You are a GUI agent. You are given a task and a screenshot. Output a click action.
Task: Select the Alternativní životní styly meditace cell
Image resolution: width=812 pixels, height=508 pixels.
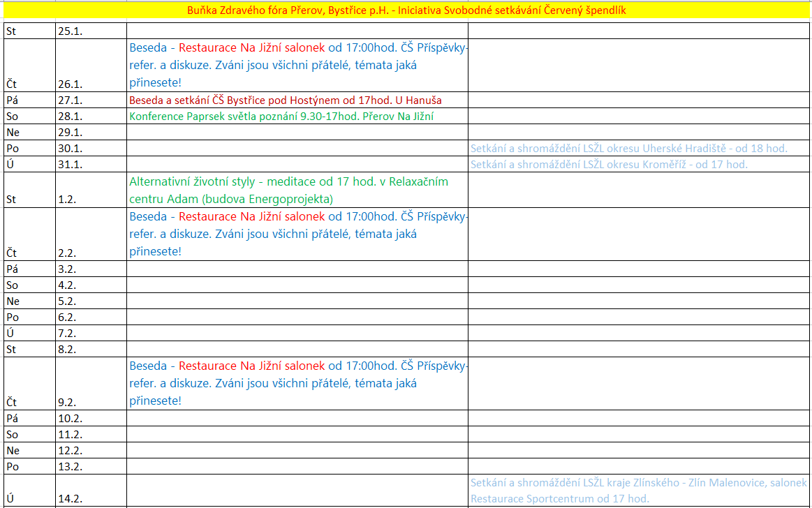[289, 190]
